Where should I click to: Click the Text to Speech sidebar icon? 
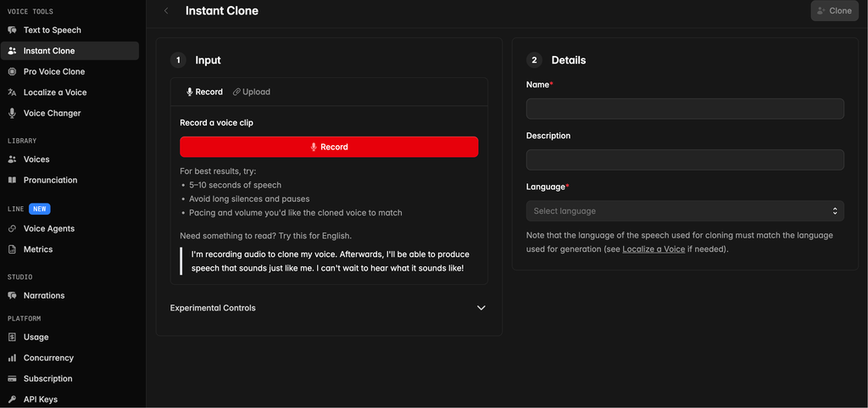click(x=12, y=31)
